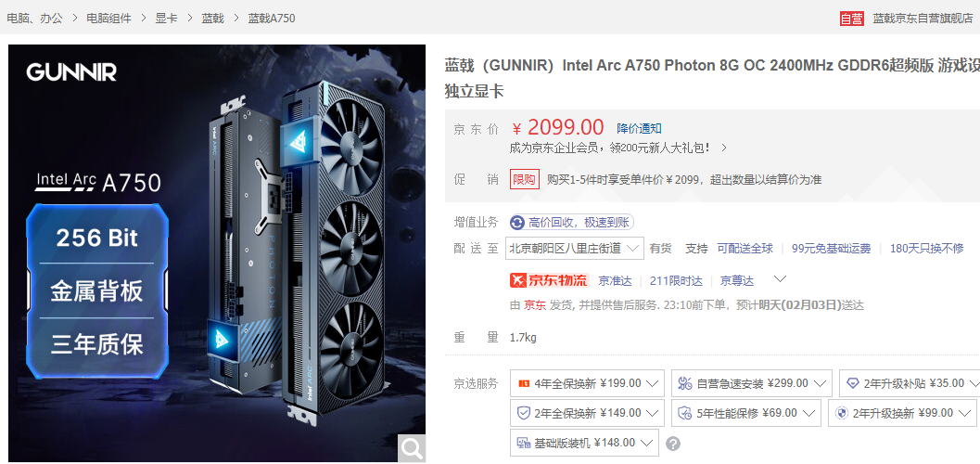
Task: Click the 高价回收 recycle icon
Action: point(517,223)
